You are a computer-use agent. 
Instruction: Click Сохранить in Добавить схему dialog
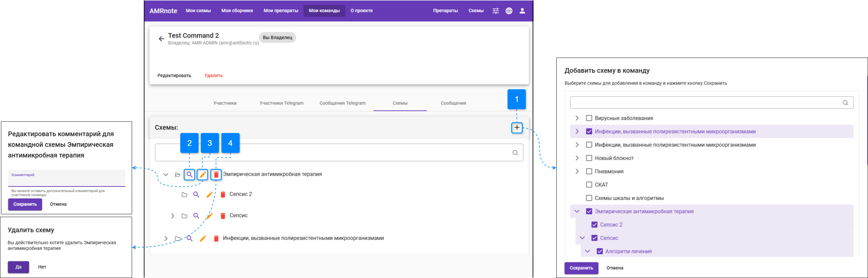coord(581,268)
